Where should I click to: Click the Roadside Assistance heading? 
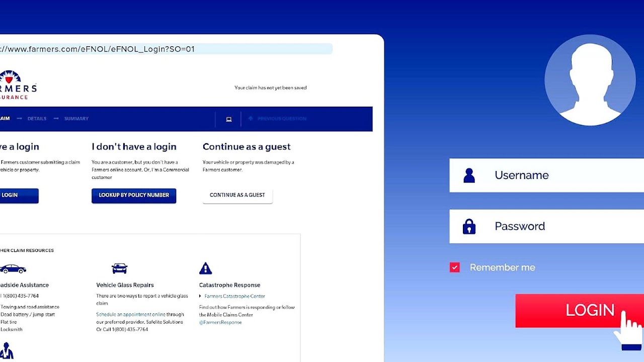[24, 285]
